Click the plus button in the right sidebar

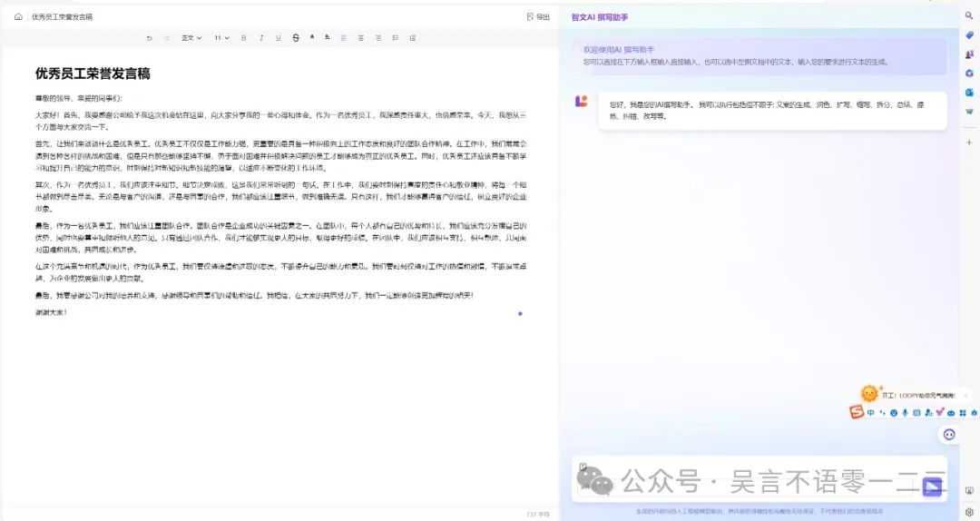pos(969,142)
